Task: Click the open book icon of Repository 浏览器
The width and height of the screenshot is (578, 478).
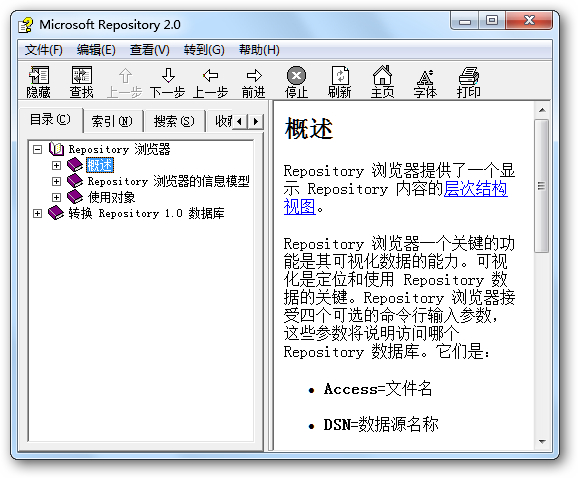Action: click(56, 149)
